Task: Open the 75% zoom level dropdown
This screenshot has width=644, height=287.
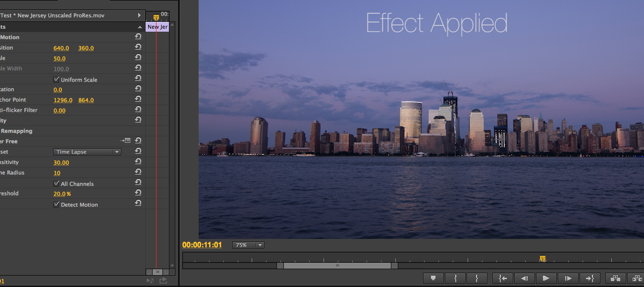Action: coord(248,245)
